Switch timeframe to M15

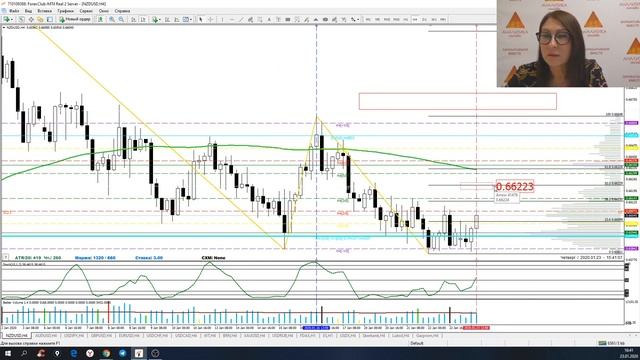click(x=387, y=19)
